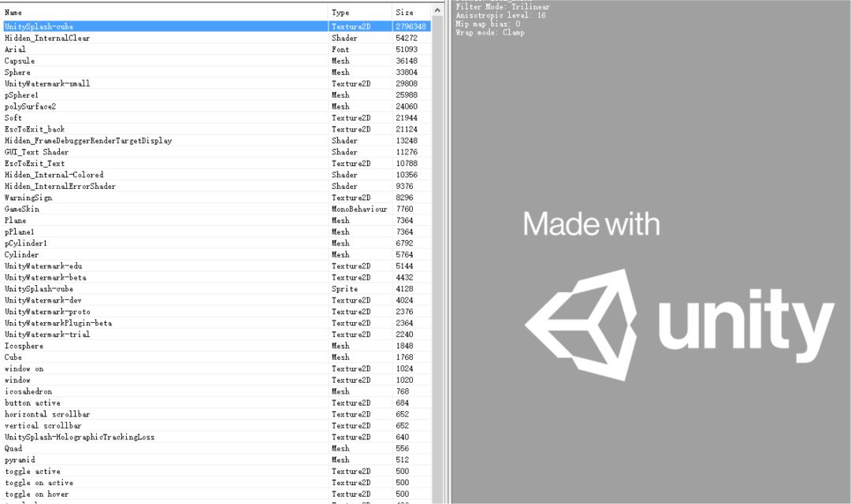Image resolution: width=851 pixels, height=504 pixels.
Task: Select the UnitySplash-cube Sprite row
Action: tap(217, 289)
